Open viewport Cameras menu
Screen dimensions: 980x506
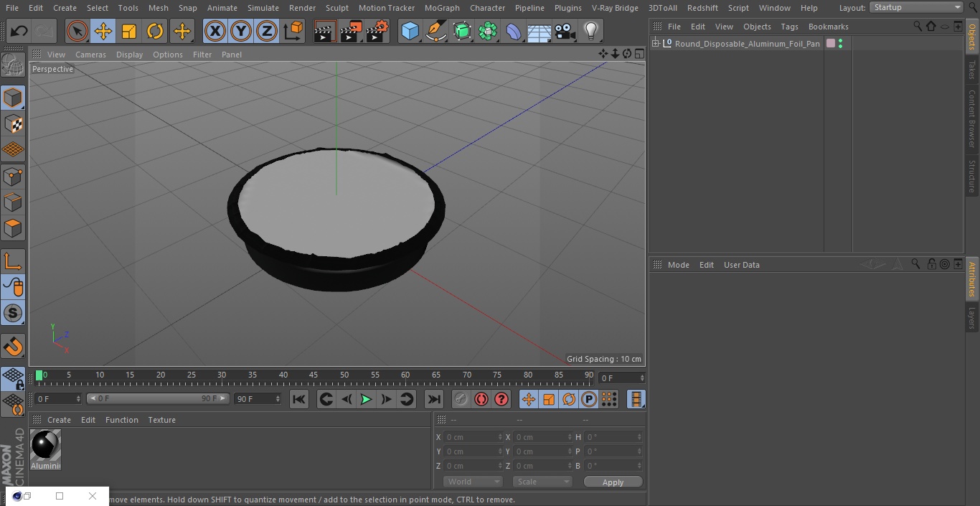coord(90,55)
